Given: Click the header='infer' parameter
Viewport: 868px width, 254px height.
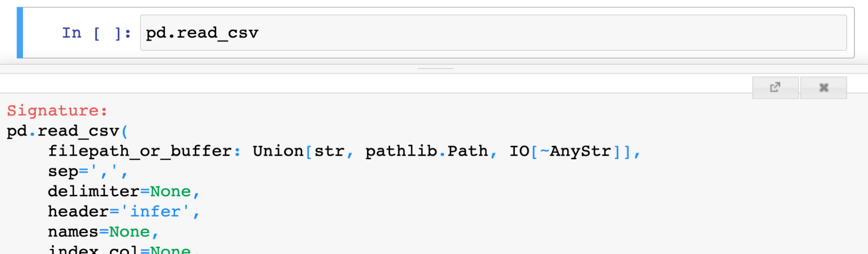Looking at the screenshot, I should [123, 212].
